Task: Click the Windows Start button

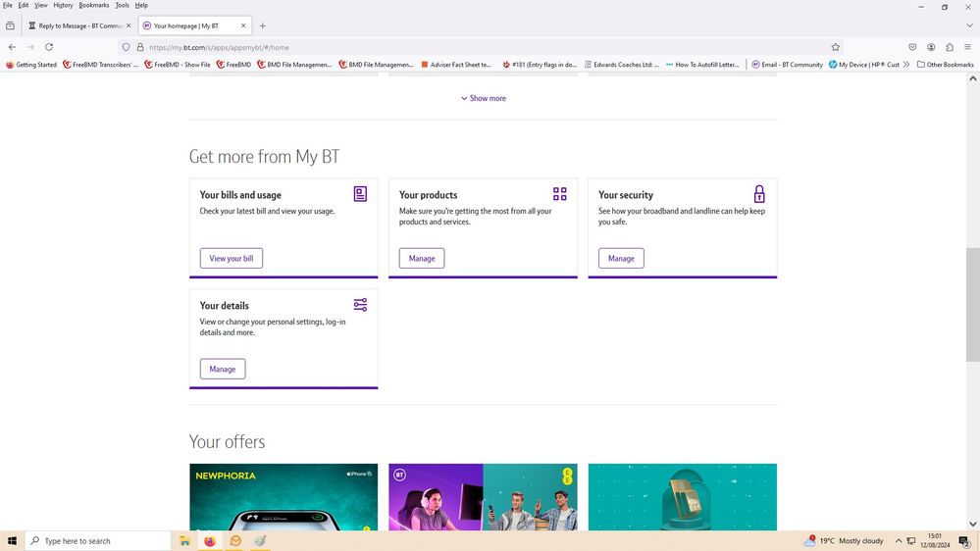Action: tap(12, 541)
